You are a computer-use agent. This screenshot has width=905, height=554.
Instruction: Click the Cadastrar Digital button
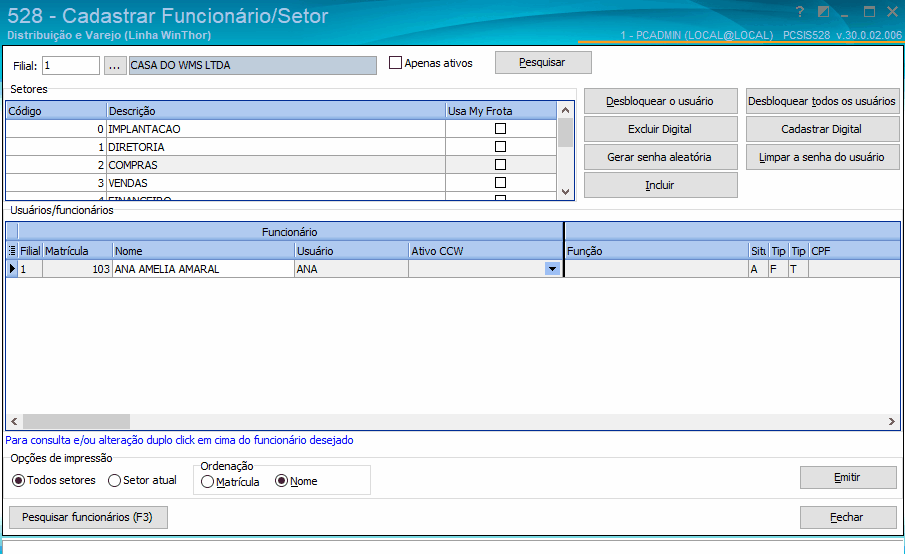click(x=822, y=129)
